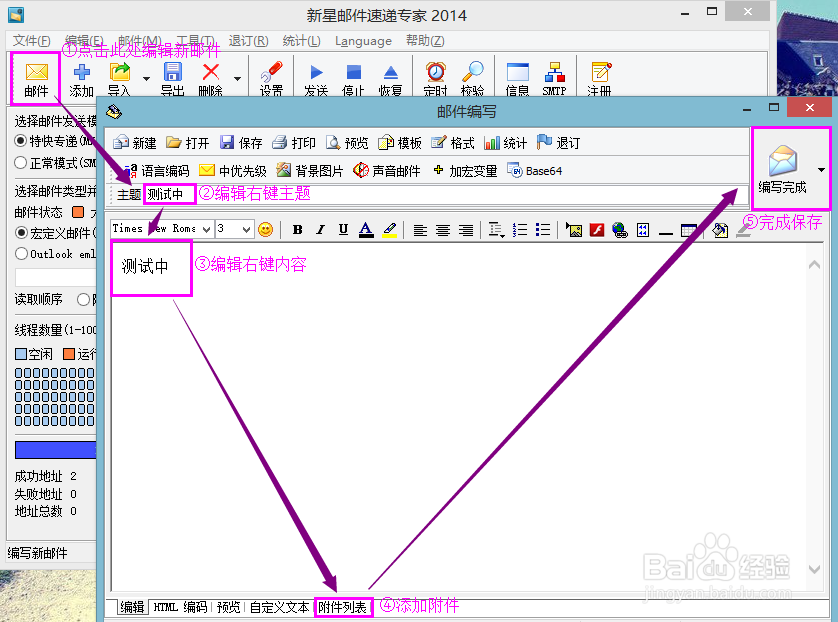Toggle underline formatting U

(343, 230)
